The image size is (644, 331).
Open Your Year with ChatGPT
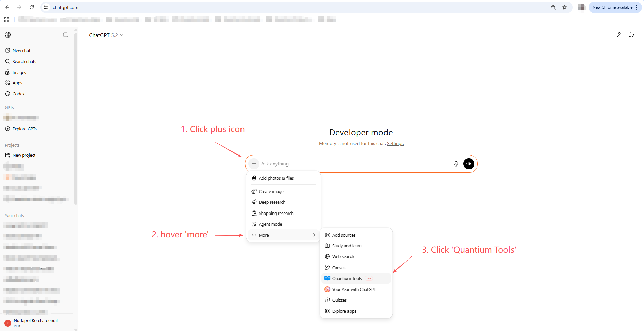coord(356,289)
